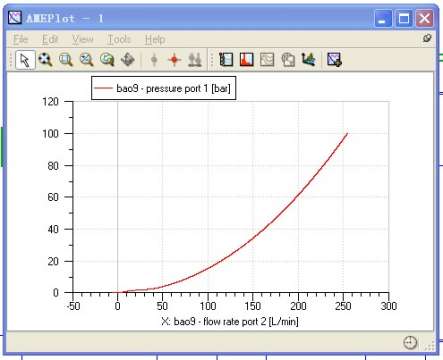The image size is (443, 360).
Task: Click the bao9 pressure port 1 legend
Action: (x=164, y=88)
